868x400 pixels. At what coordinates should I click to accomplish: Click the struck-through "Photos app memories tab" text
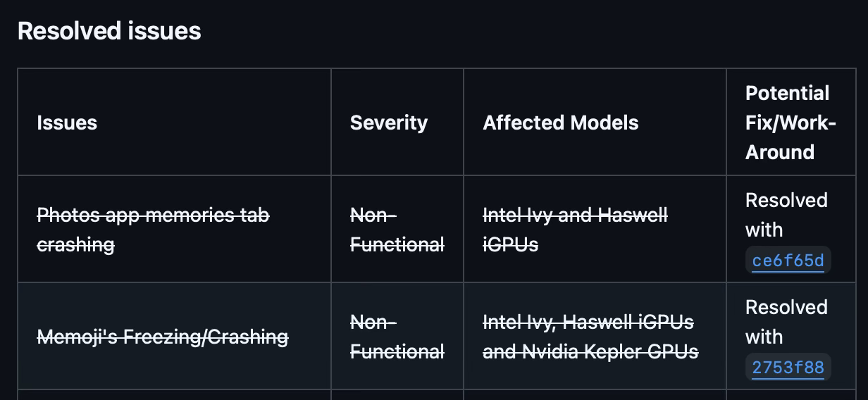pos(153,215)
